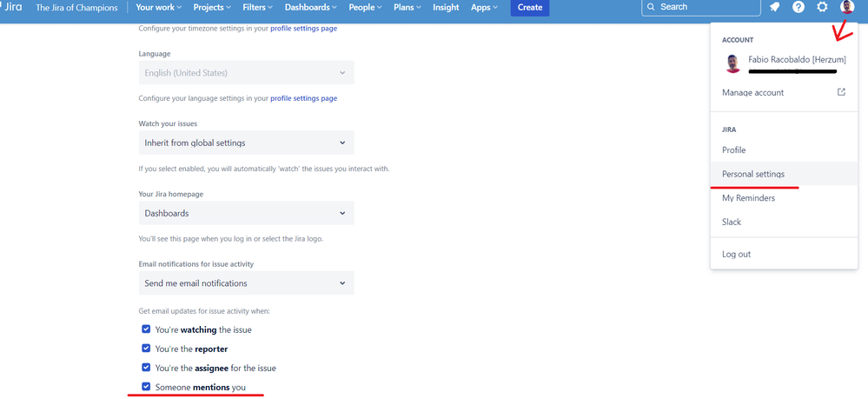Select Slack in the account menu
This screenshot has width=868, height=399.
click(x=784, y=222)
